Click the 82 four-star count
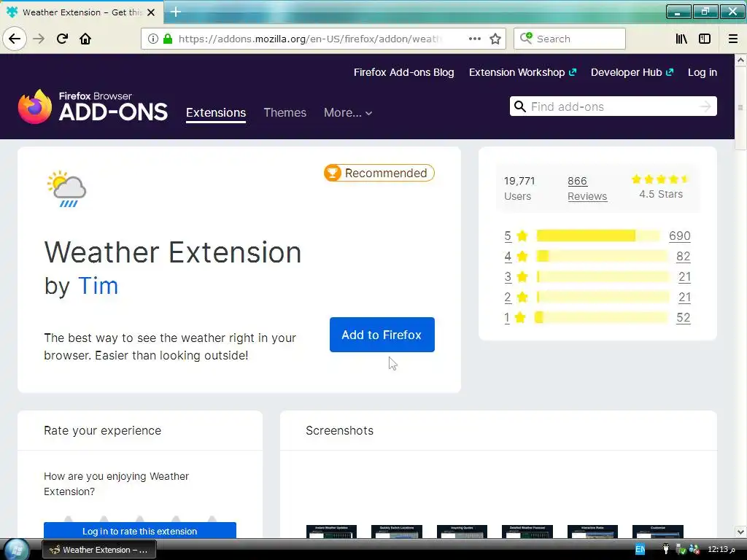 click(x=683, y=256)
